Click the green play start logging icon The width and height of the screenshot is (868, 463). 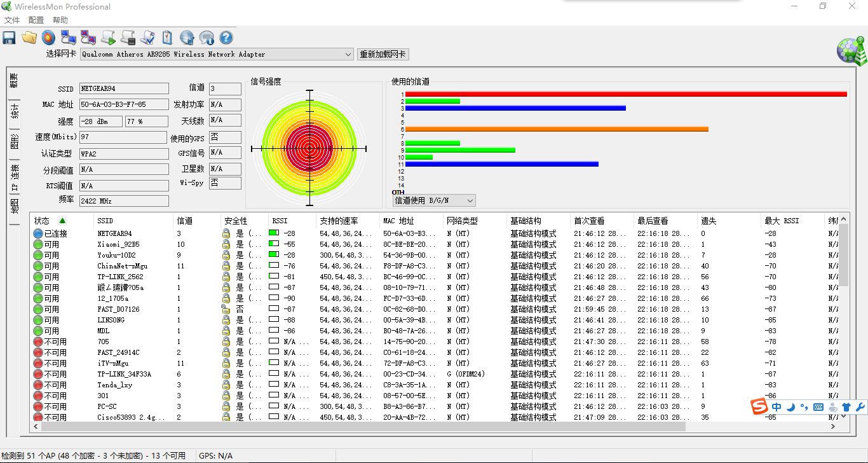click(x=108, y=38)
